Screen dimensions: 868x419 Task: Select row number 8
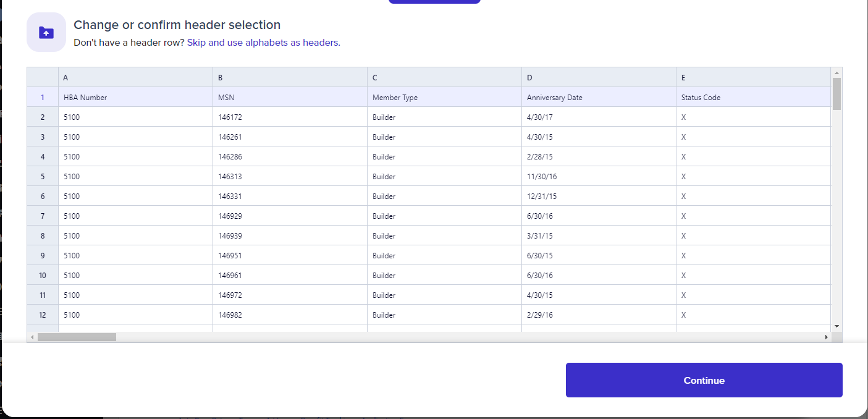43,235
